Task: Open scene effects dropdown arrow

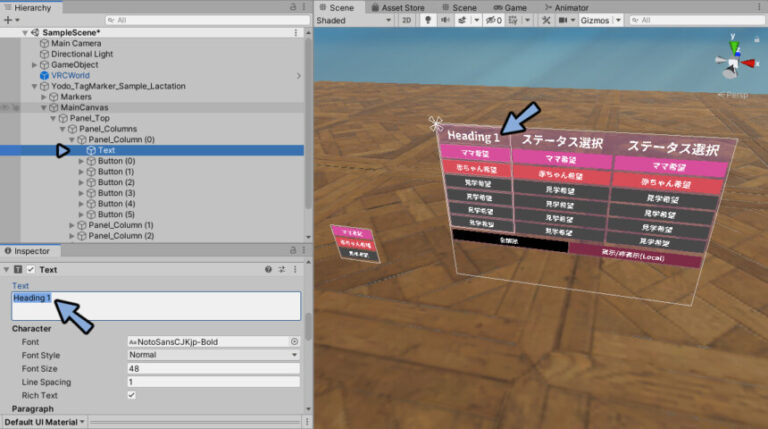Action: click(477, 20)
